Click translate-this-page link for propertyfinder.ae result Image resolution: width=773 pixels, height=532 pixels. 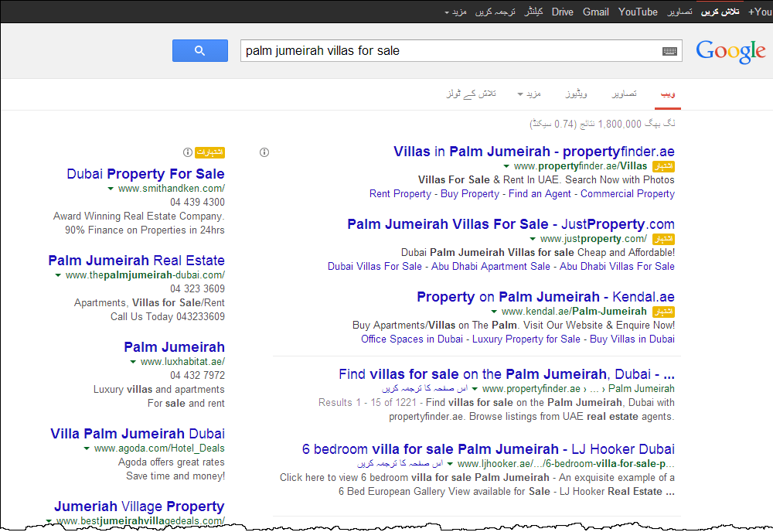[x=425, y=388]
